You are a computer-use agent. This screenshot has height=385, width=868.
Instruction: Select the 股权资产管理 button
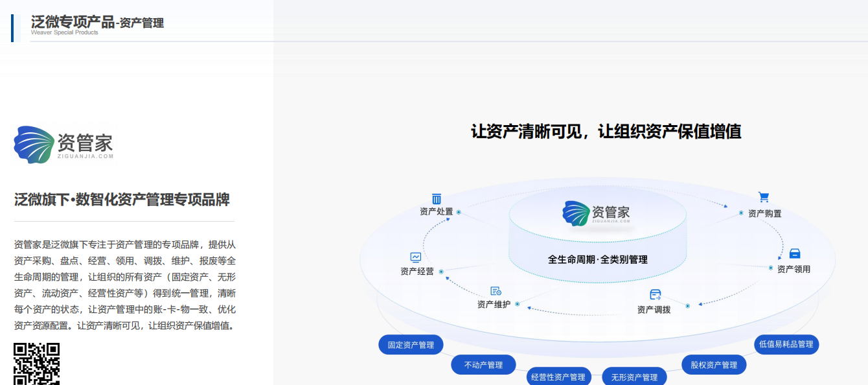713,364
